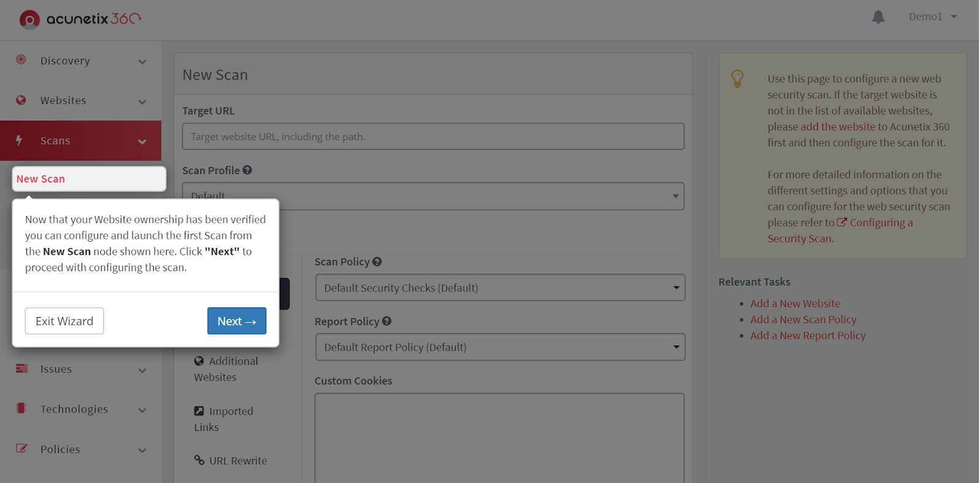Open the Additional Websites tab
The width and height of the screenshot is (980, 483).
coord(226,369)
